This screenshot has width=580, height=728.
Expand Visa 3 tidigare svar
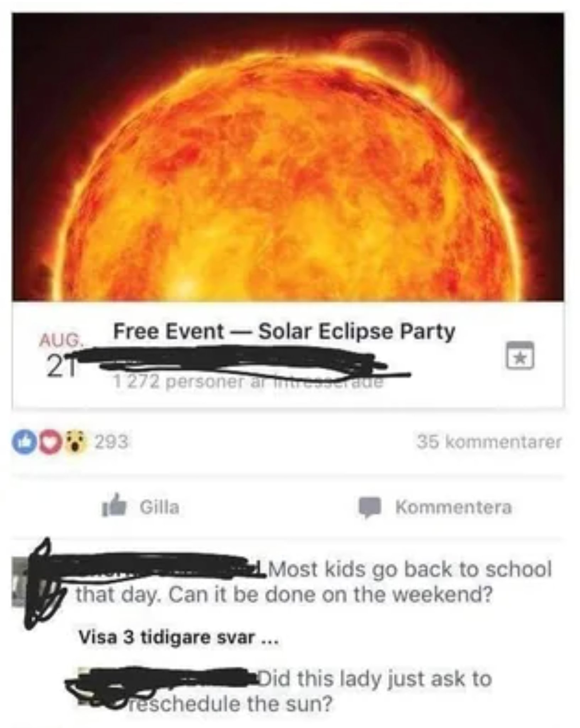coord(179,638)
